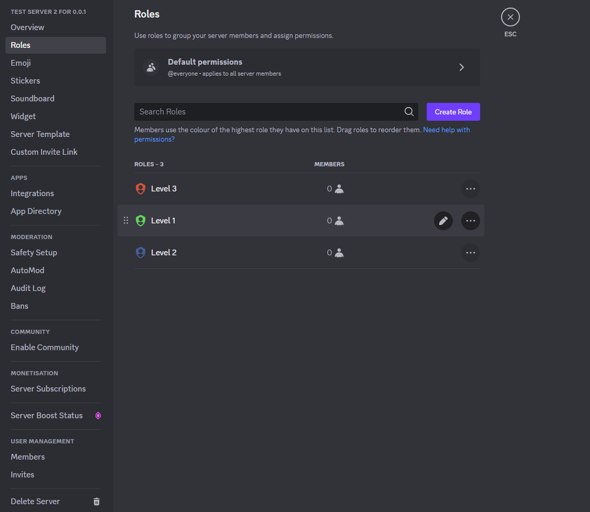Click the drag handle beside Level 1
This screenshot has height=512, width=590.
pos(126,220)
